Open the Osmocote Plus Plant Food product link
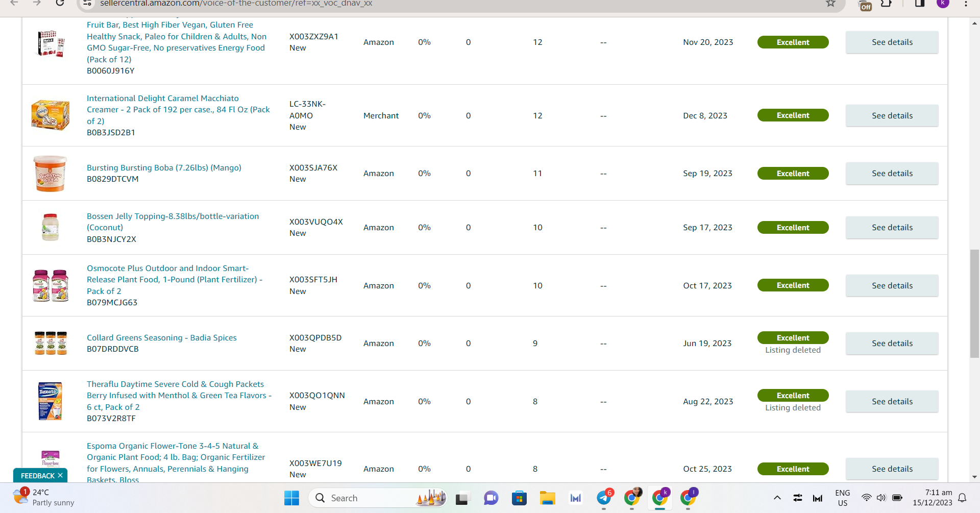The width and height of the screenshot is (980, 513). click(x=175, y=280)
